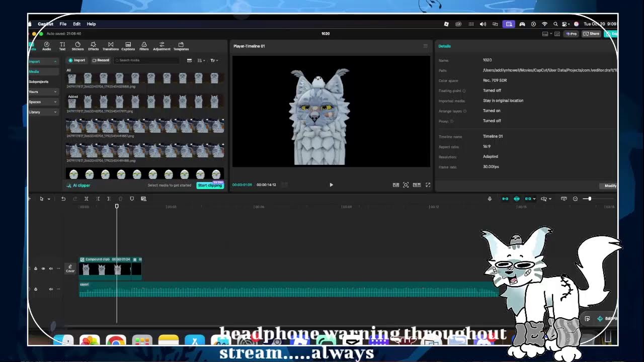644x362 pixels.
Task: Open the File menu
Action: 63,24
